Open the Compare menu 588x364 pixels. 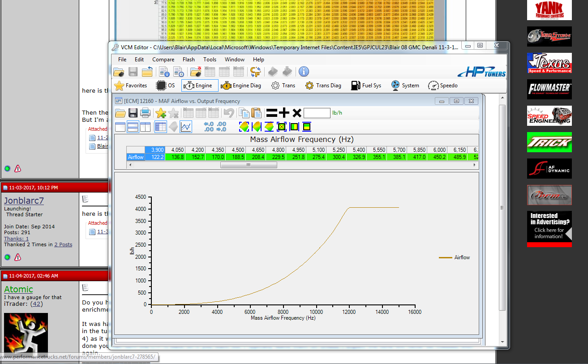(x=163, y=60)
